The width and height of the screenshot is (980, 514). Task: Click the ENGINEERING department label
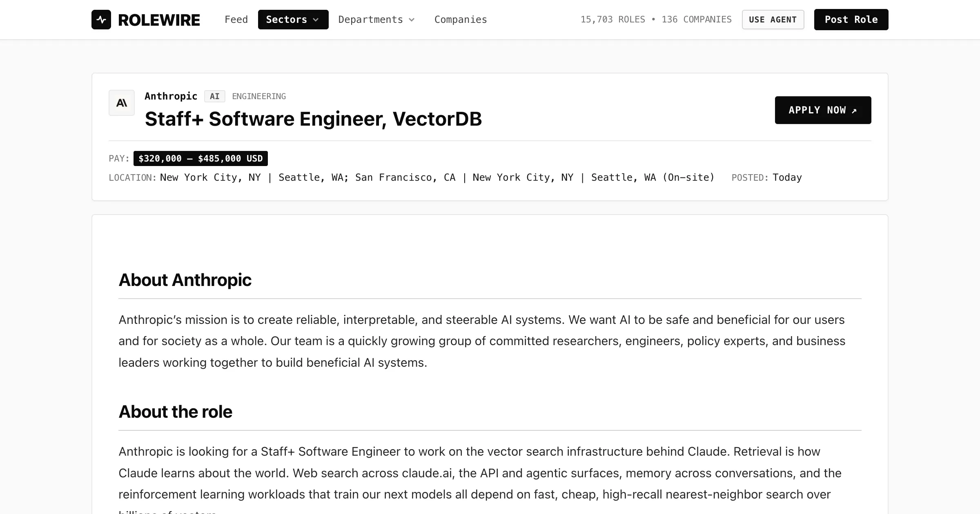pyautogui.click(x=259, y=96)
